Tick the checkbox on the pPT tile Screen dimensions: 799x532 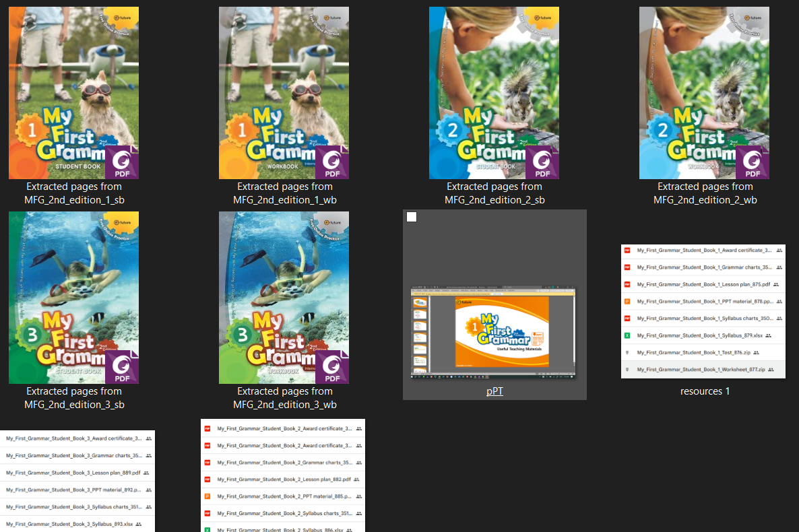tap(412, 217)
